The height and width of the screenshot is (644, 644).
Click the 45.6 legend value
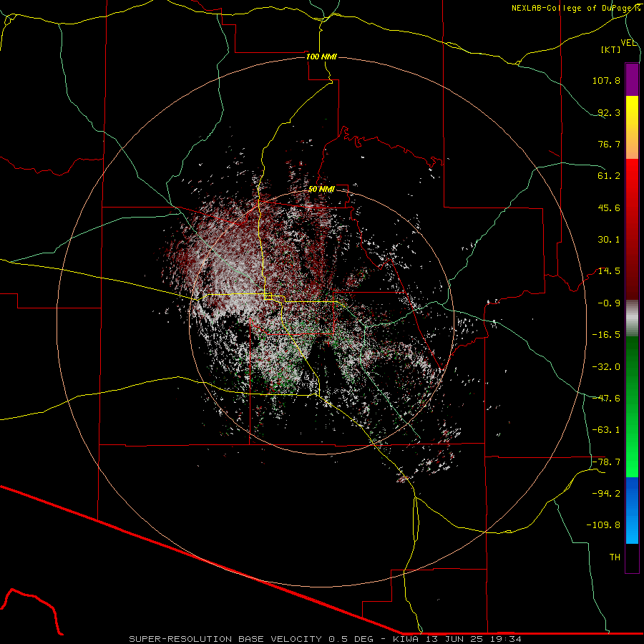pos(609,208)
